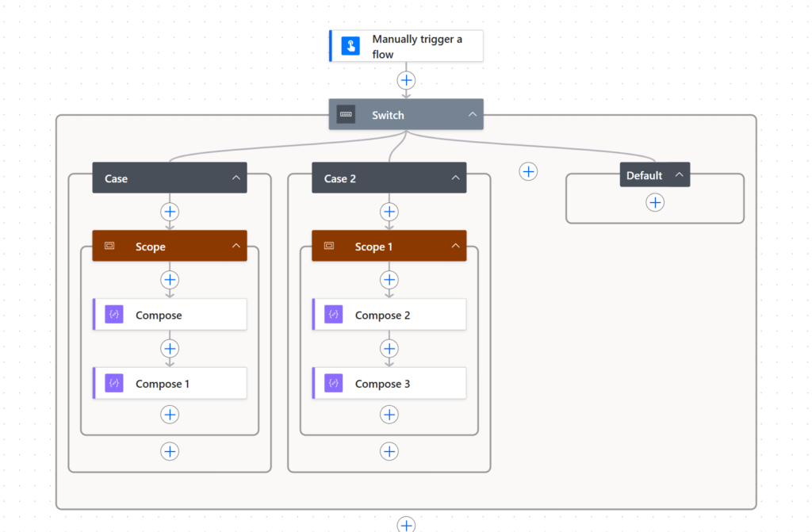Screen dimensions: 812x532
Task: Collapse the Switch action
Action: click(473, 114)
